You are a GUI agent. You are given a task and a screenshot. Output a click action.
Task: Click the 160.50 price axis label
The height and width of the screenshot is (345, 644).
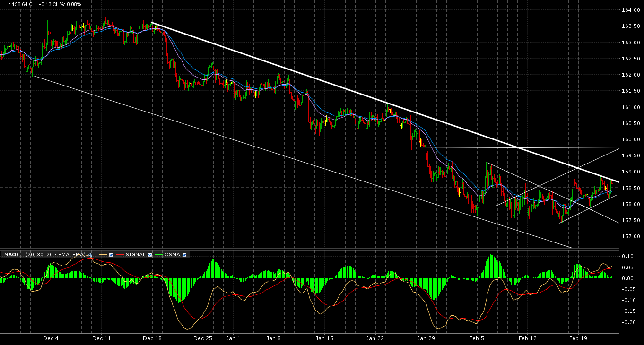(x=631, y=123)
